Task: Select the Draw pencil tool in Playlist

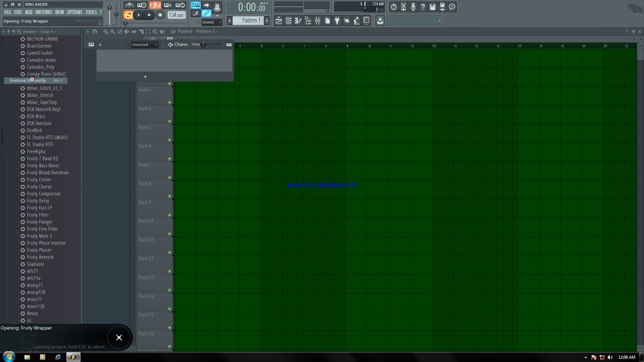Action: pyautogui.click(x=106, y=31)
